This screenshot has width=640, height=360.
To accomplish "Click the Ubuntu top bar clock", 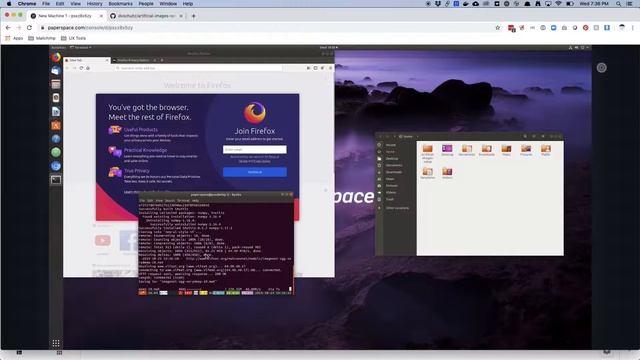I will tap(328, 48).
